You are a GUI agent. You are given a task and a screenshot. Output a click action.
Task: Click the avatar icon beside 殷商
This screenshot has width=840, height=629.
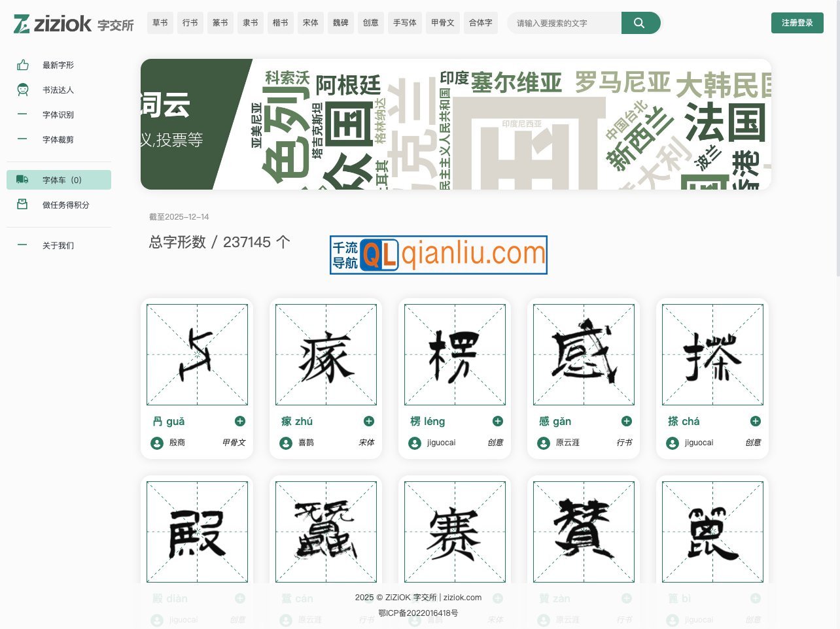click(x=156, y=443)
